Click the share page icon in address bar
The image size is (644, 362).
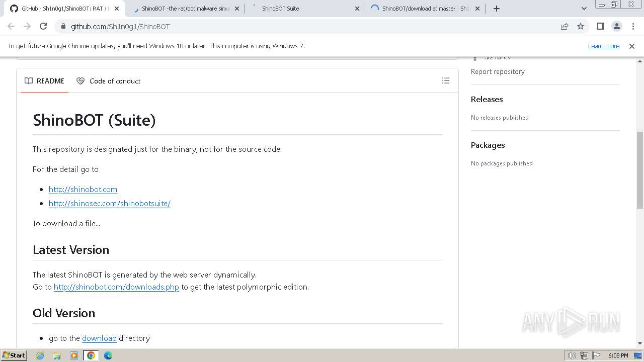[x=565, y=26]
